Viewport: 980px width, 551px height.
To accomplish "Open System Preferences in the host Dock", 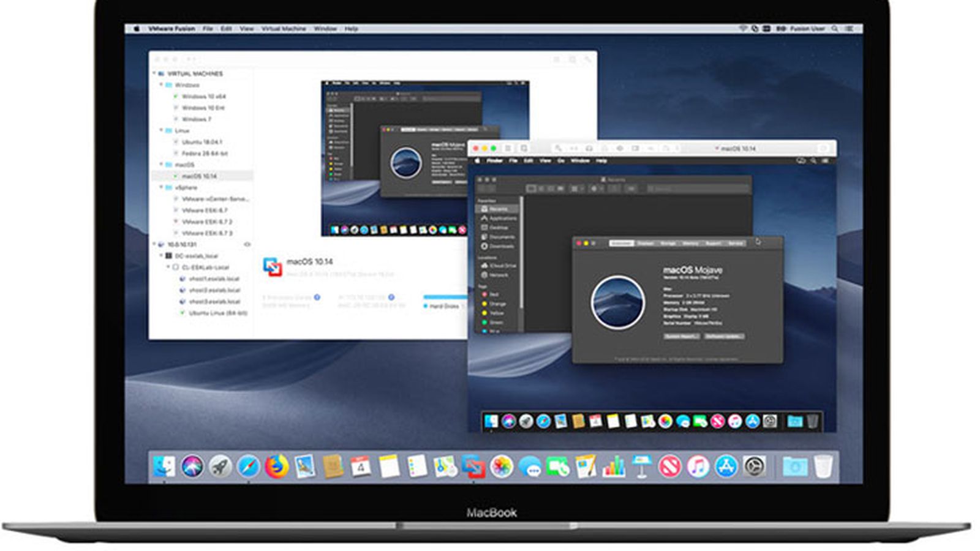I will click(x=754, y=467).
